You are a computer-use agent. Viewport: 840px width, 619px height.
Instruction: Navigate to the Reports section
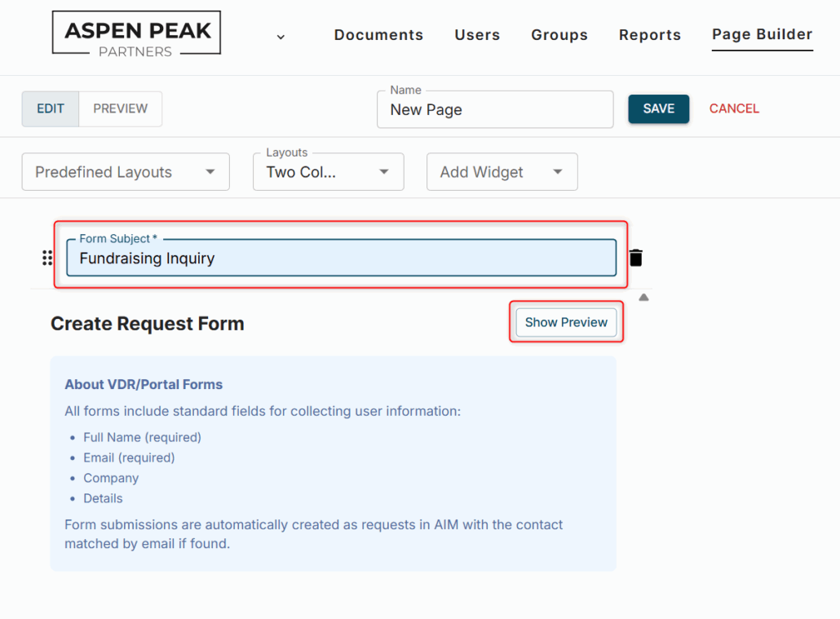point(650,35)
